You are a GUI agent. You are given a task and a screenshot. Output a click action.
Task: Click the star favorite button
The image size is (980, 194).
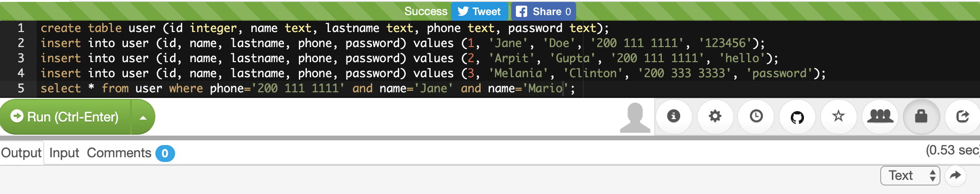(x=838, y=116)
